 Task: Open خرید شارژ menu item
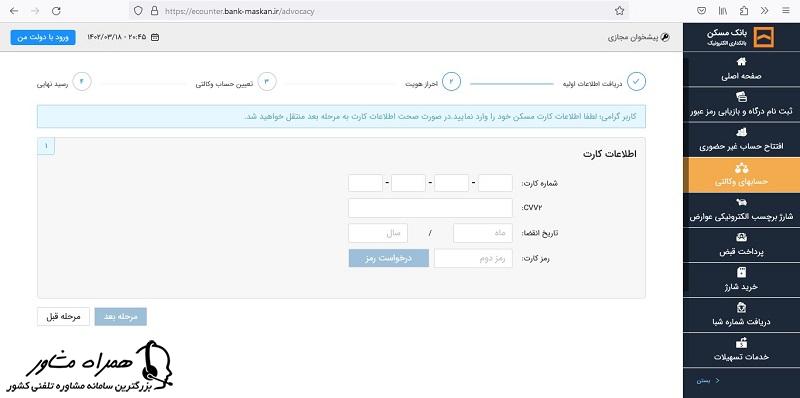point(741,280)
